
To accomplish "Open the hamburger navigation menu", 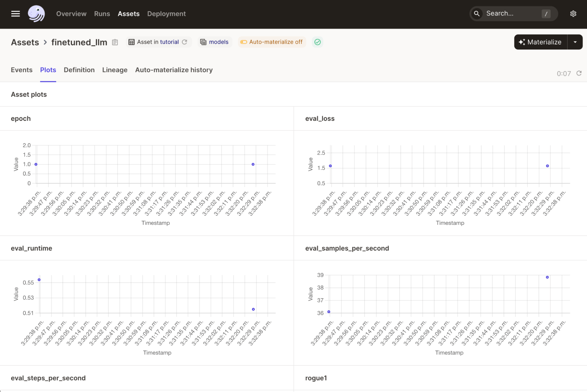I will (16, 14).
